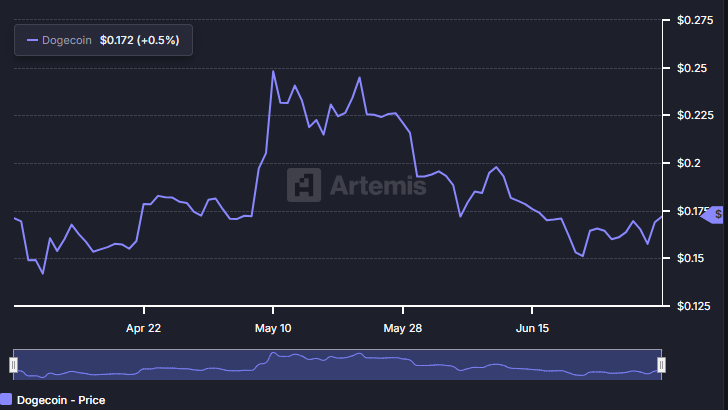This screenshot has width=728, height=410.
Task: Select the Jun 15 date axis label
Action: pos(531,328)
